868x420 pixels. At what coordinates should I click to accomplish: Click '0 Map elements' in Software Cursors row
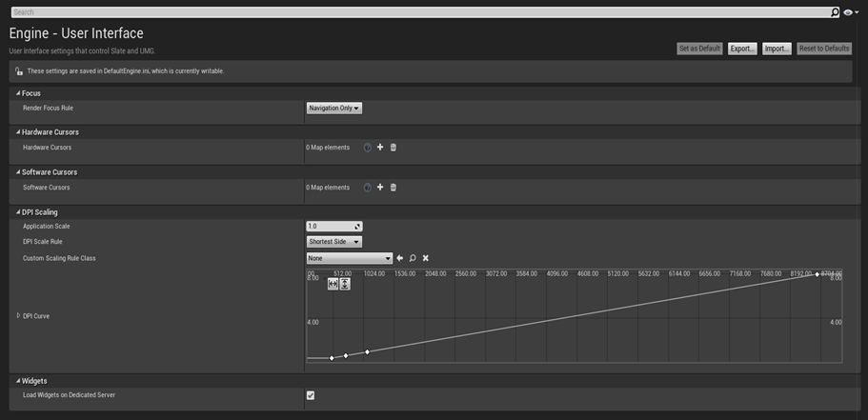(328, 188)
